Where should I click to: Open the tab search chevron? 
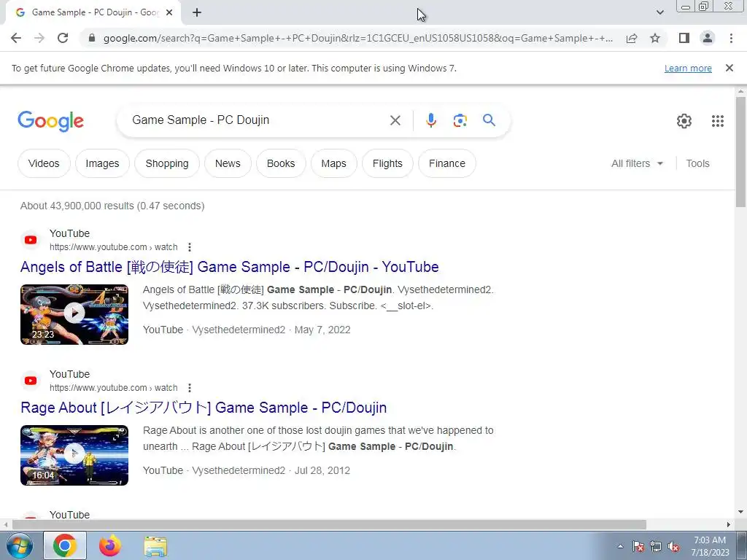click(659, 12)
